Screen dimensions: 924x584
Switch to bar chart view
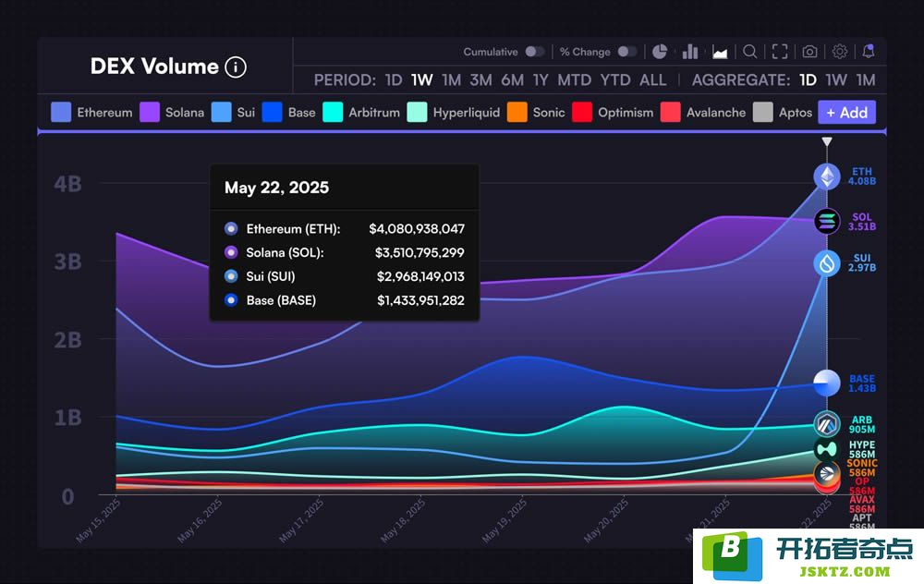pos(690,52)
